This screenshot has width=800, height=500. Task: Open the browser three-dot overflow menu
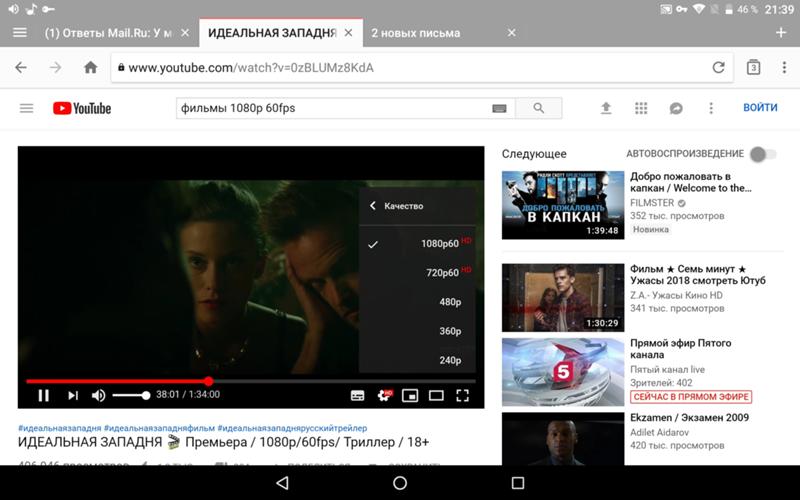(784, 67)
